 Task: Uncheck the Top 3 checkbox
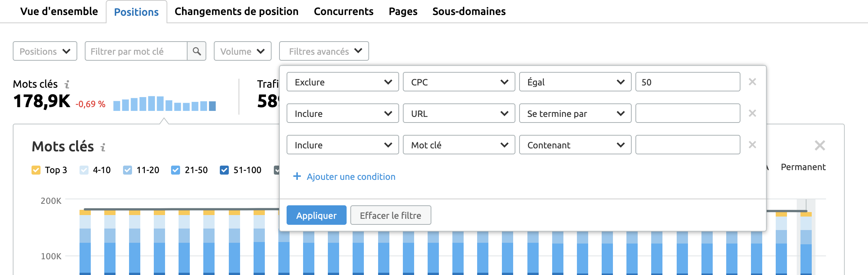point(36,170)
